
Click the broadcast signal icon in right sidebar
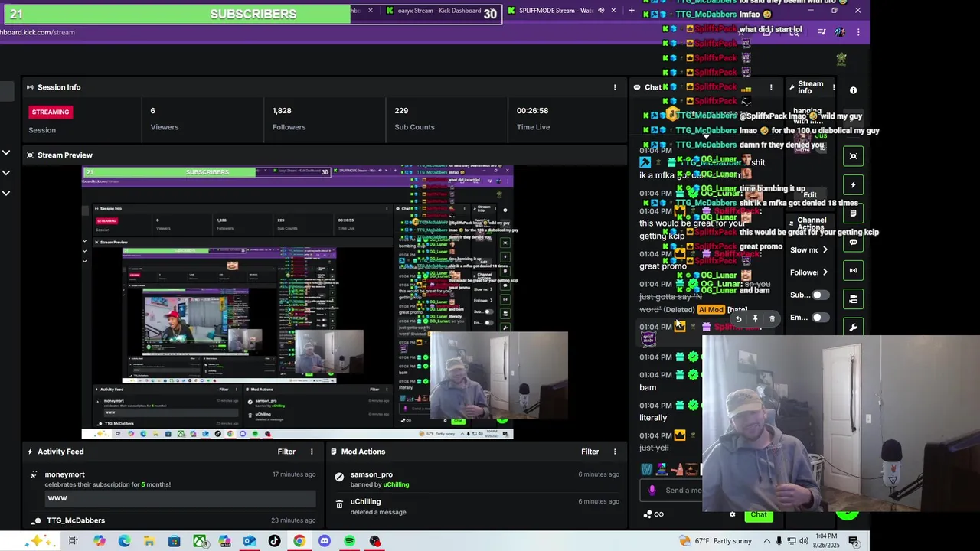point(853,270)
